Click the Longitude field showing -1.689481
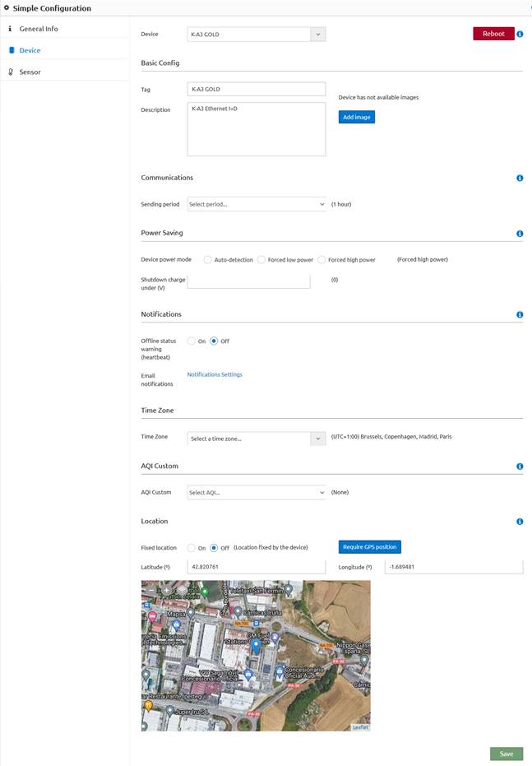 pyautogui.click(x=454, y=567)
